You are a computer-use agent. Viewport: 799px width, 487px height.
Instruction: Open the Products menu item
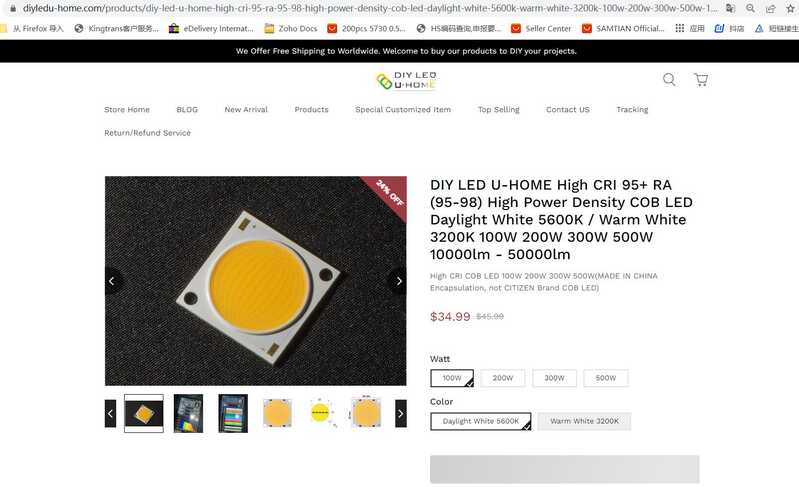tap(311, 110)
